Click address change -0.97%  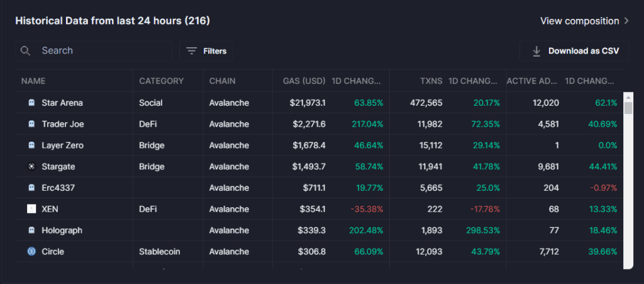603,188
